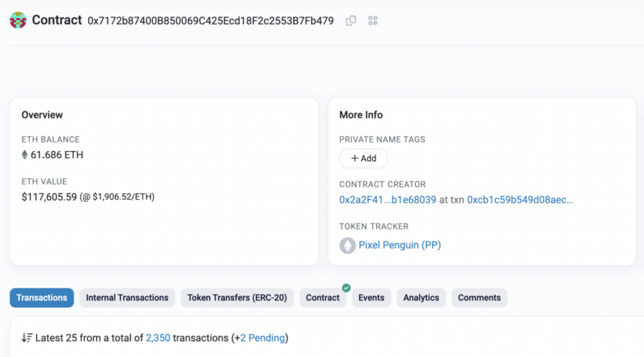Image resolution: width=644 pixels, height=357 pixels.
Task: Open the Pixel Penguin (PP) token tracker
Action: coord(399,246)
